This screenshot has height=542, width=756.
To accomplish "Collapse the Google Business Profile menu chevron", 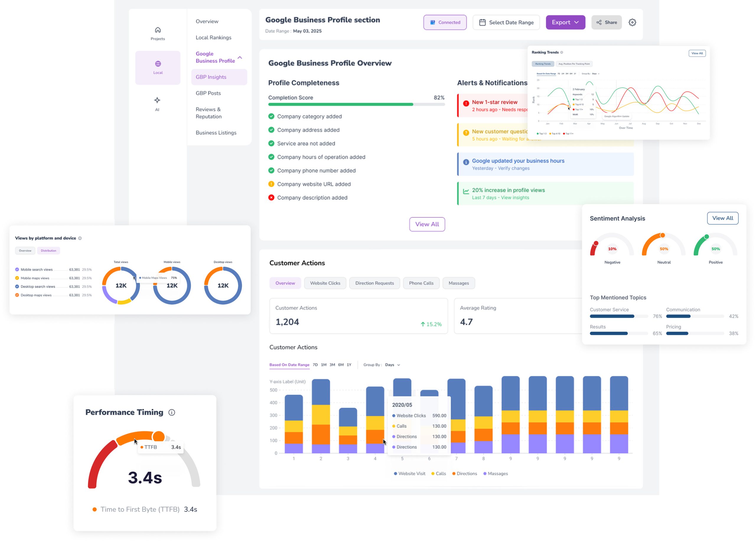I will coord(240,57).
